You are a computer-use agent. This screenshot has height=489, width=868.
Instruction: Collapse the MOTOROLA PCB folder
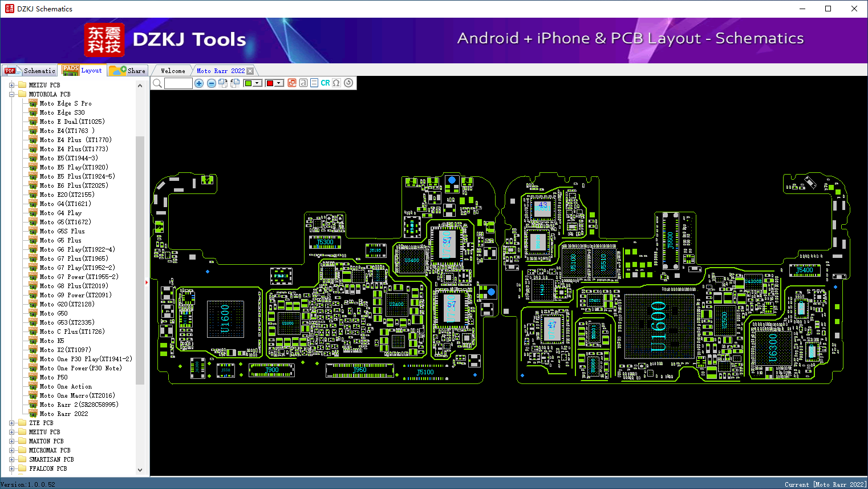point(11,94)
